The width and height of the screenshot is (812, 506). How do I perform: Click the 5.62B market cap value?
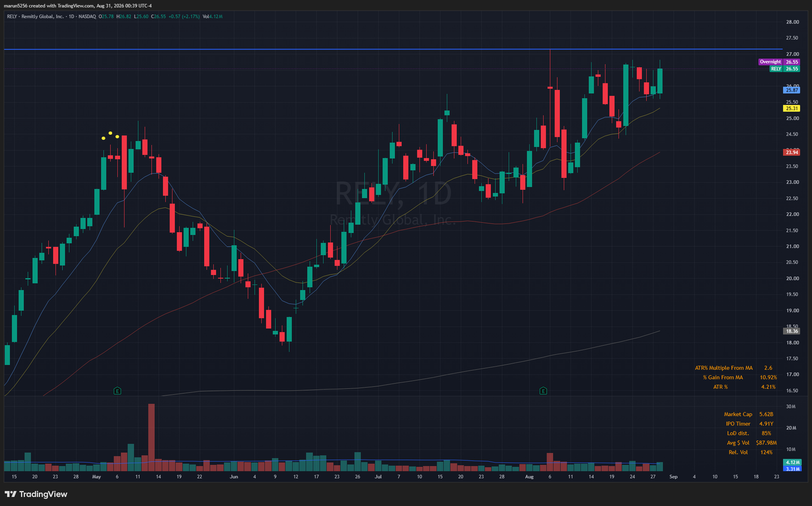click(766, 415)
